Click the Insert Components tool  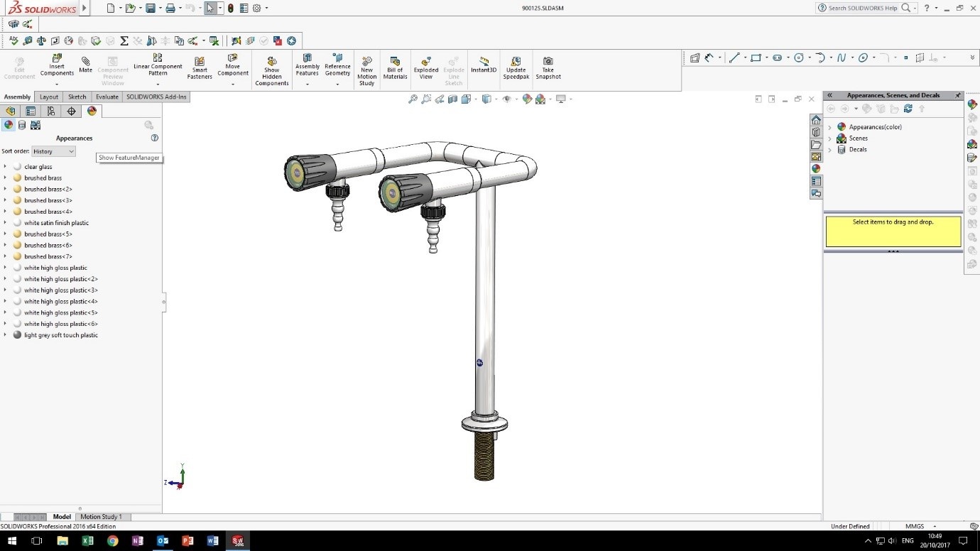[57, 65]
